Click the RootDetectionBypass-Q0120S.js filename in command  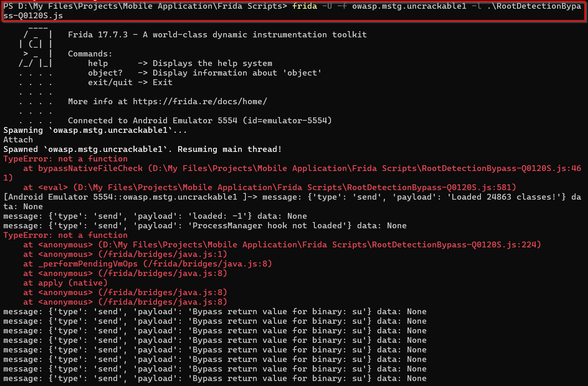(532, 6)
